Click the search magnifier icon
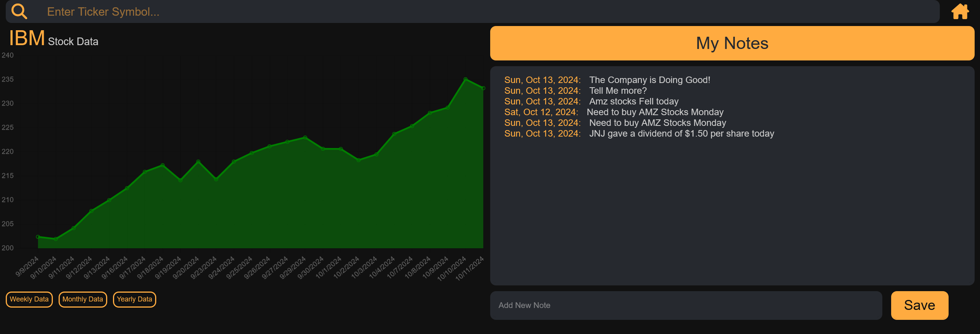The width and height of the screenshot is (980, 334). [x=19, y=11]
